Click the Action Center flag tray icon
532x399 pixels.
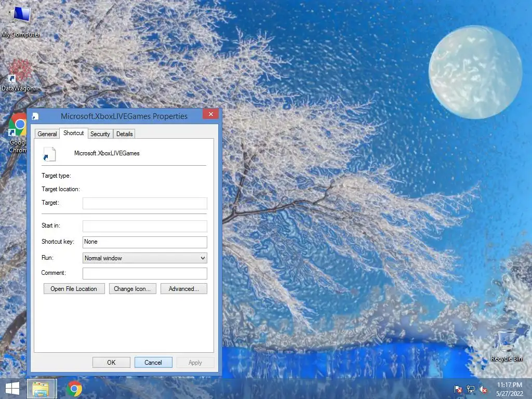tap(458, 389)
